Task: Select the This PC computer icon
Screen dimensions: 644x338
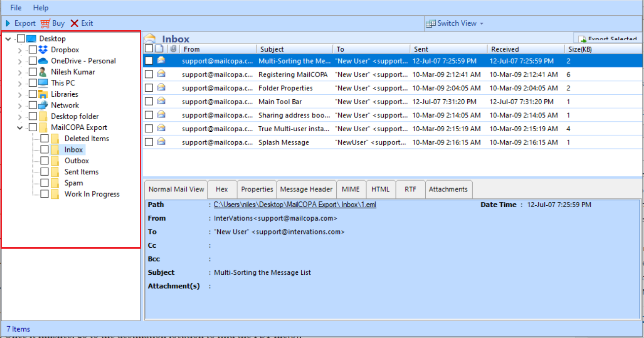Action: coord(43,83)
